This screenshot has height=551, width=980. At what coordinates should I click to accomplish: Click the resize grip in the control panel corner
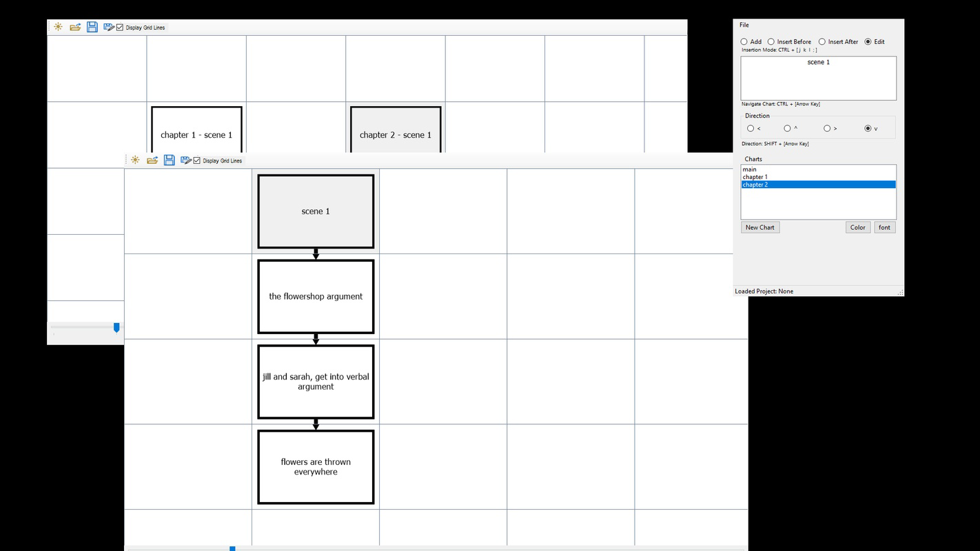pyautogui.click(x=900, y=293)
